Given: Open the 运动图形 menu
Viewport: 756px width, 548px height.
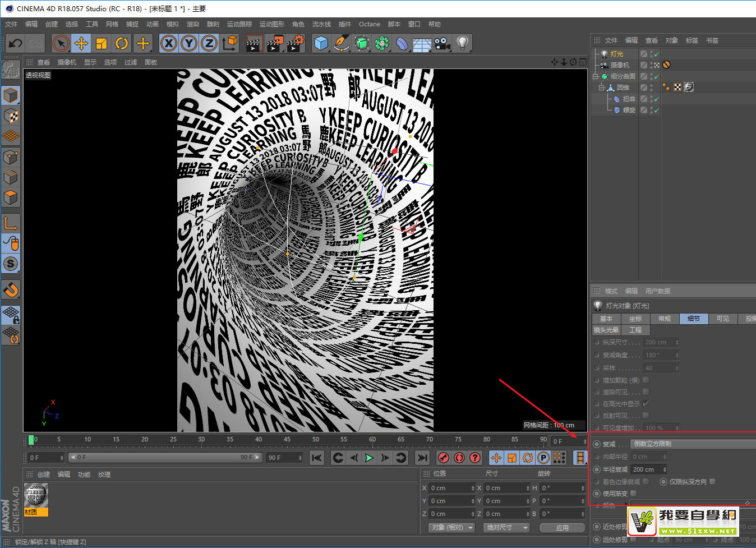Looking at the screenshot, I should pyautogui.click(x=272, y=24).
